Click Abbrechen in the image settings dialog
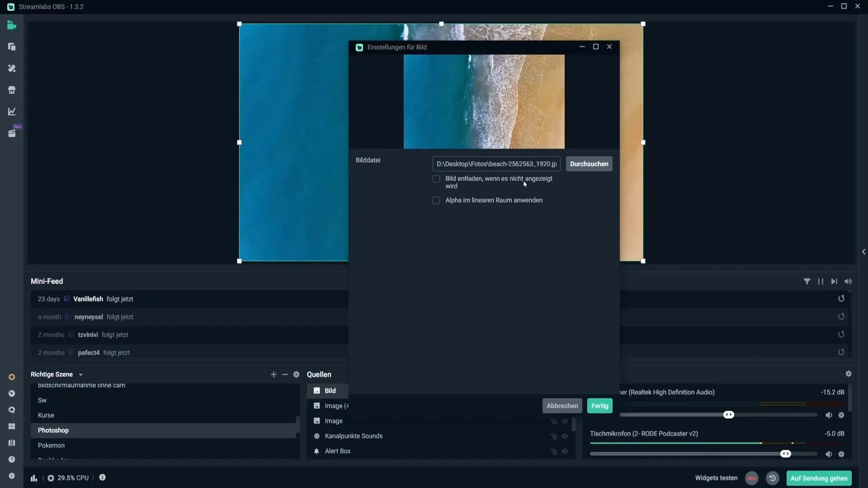 tap(562, 406)
